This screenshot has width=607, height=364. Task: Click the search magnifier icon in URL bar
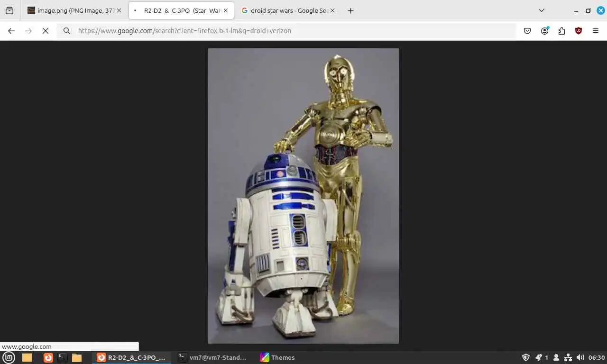[67, 31]
